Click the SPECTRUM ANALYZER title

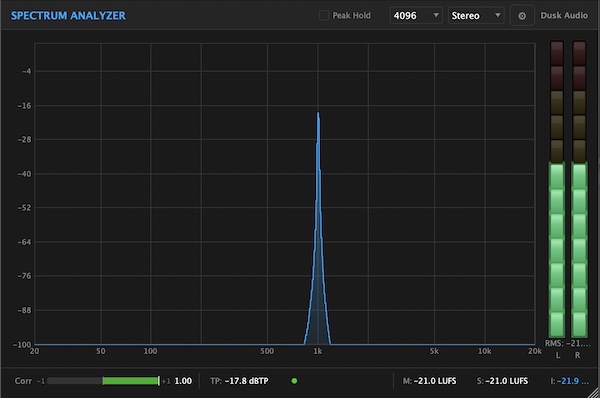click(x=68, y=16)
